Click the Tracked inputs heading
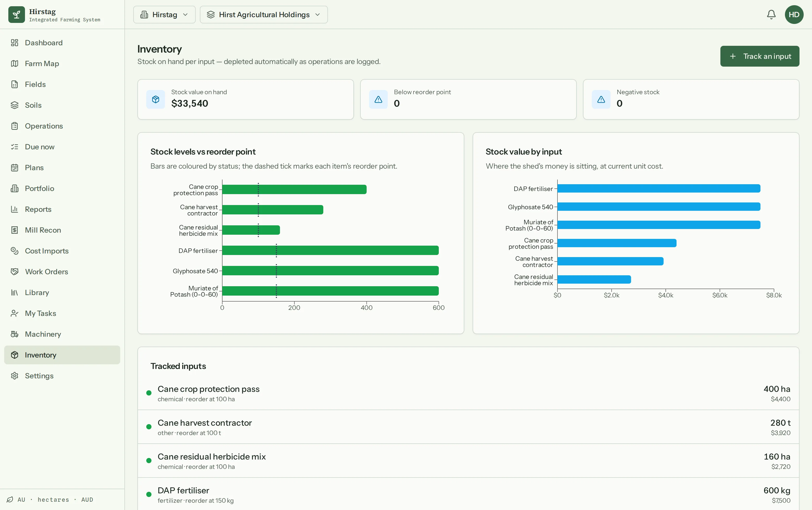Image resolution: width=812 pixels, height=510 pixels. pos(178,366)
